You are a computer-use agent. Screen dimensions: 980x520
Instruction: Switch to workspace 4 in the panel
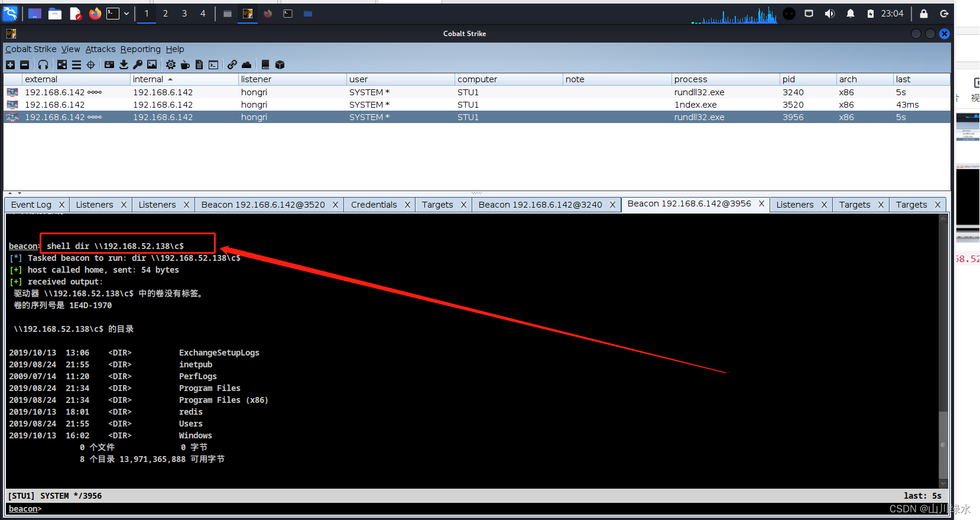[203, 14]
